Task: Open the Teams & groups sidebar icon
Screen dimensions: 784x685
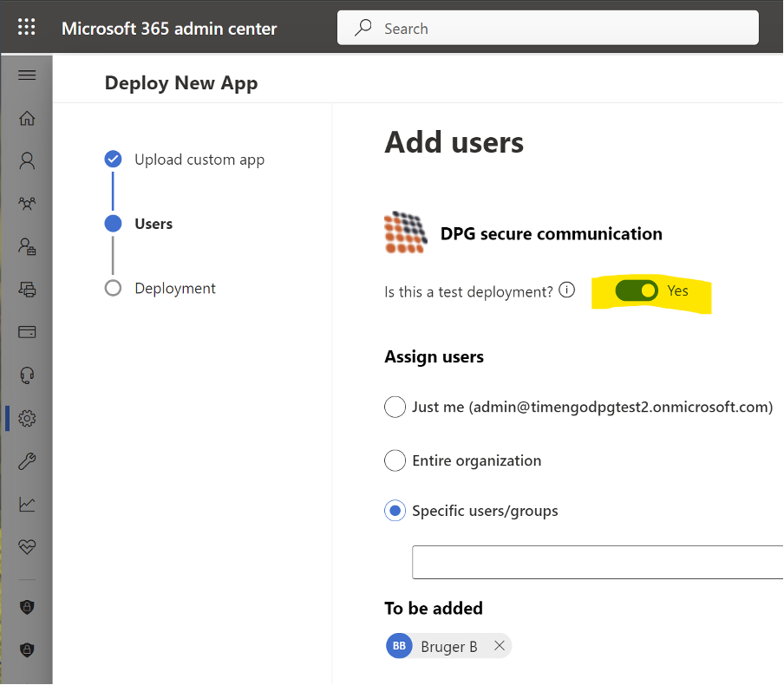Action: pyautogui.click(x=27, y=204)
